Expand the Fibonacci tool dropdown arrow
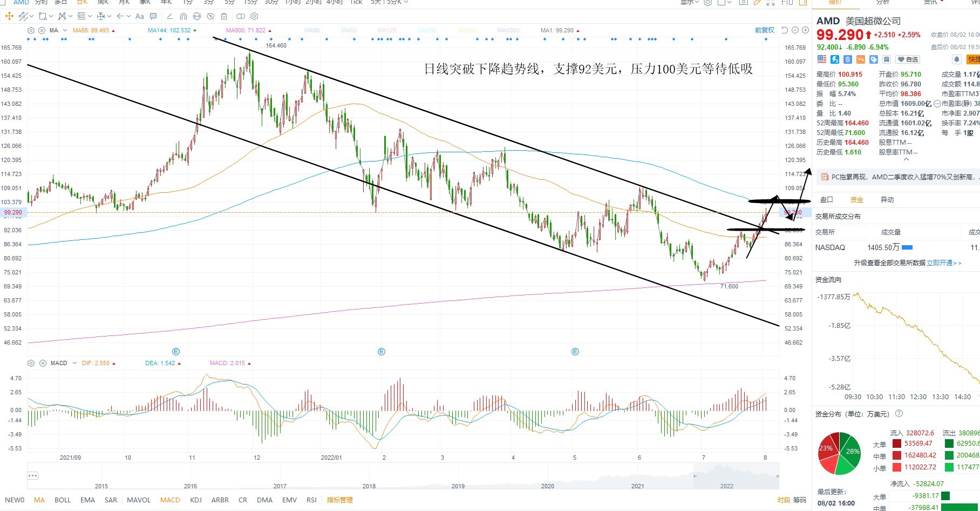The height and width of the screenshot is (511, 980). (90, 16)
